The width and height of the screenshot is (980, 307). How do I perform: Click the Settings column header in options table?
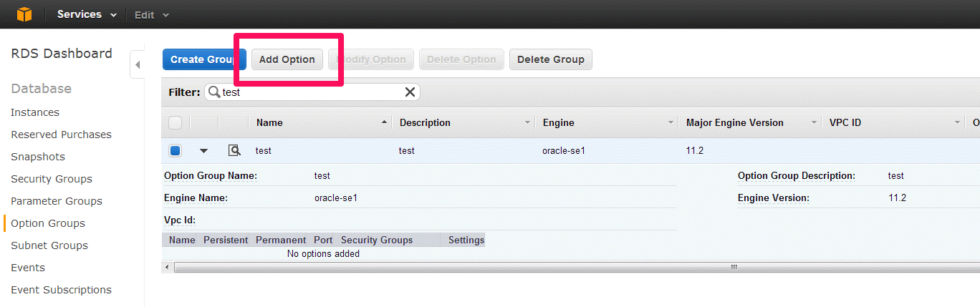(x=466, y=240)
